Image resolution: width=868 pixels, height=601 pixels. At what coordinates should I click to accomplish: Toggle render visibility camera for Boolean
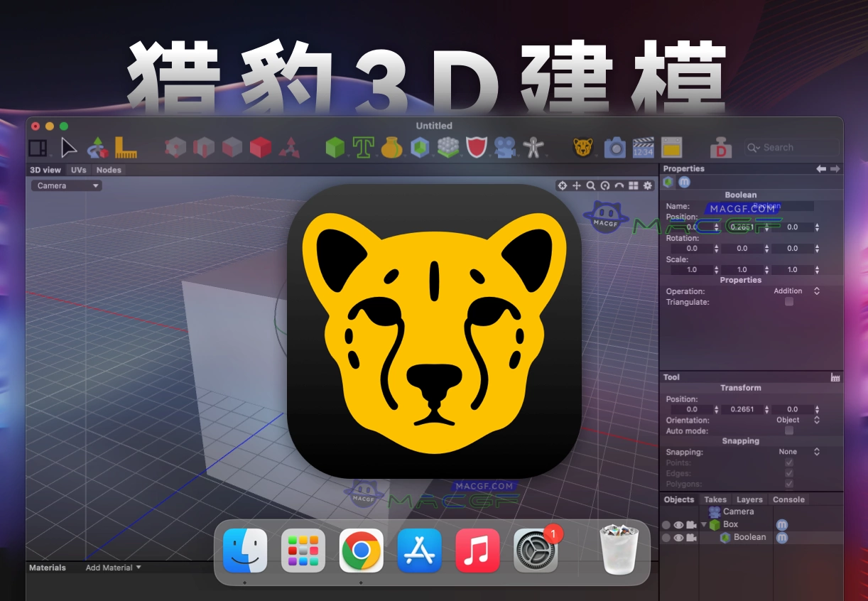tap(690, 538)
